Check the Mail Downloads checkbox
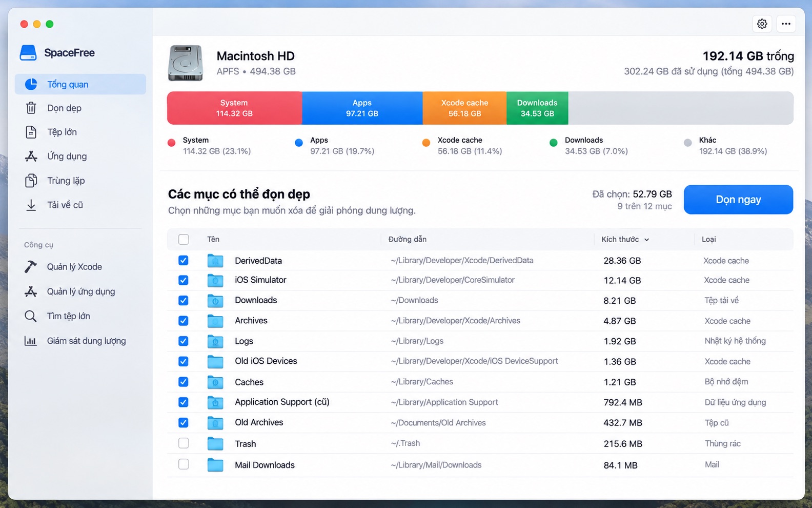The height and width of the screenshot is (508, 812). [184, 465]
